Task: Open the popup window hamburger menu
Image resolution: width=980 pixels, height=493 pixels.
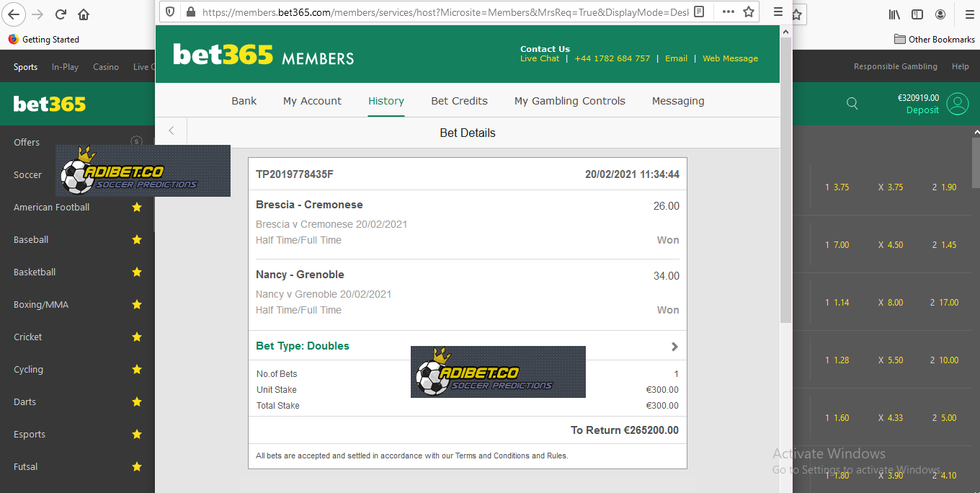Action: (778, 12)
